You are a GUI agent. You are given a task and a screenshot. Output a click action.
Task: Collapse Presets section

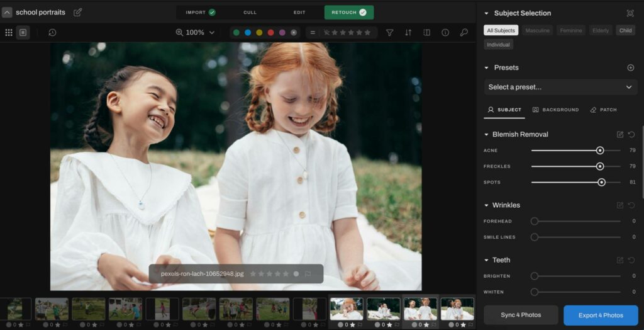coord(486,67)
